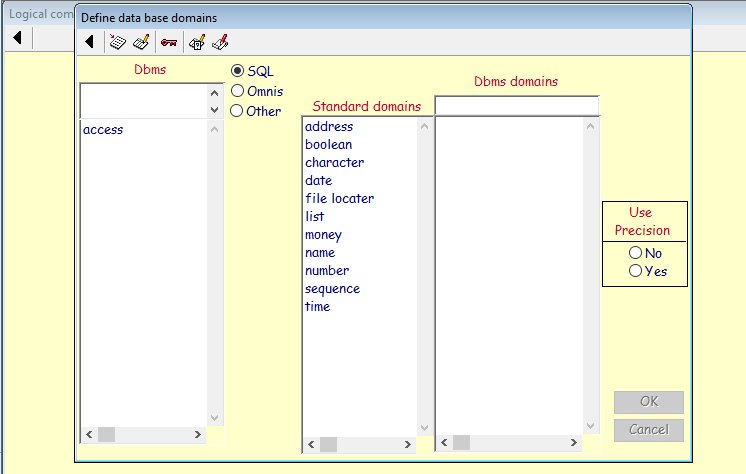Image resolution: width=746 pixels, height=474 pixels.
Task: Click up arrow in Dbms entry box
Action: pos(214,92)
